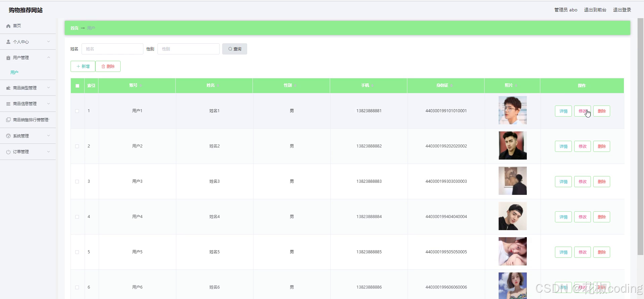Open 详情 for 用户2
The image size is (644, 299).
point(563,146)
